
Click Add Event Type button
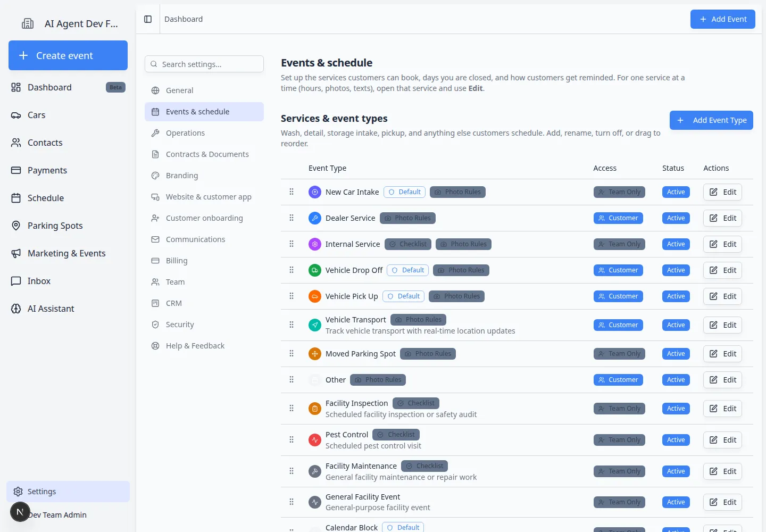point(711,120)
